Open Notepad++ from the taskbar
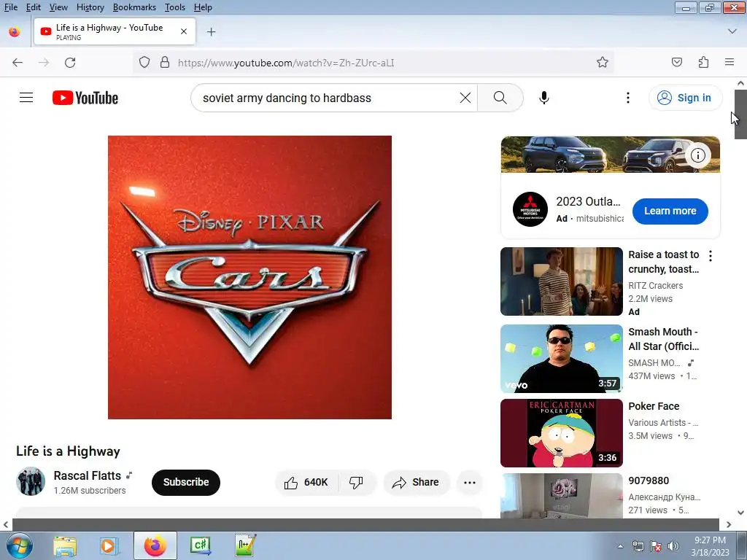Image resolution: width=747 pixels, height=560 pixels. (245, 545)
